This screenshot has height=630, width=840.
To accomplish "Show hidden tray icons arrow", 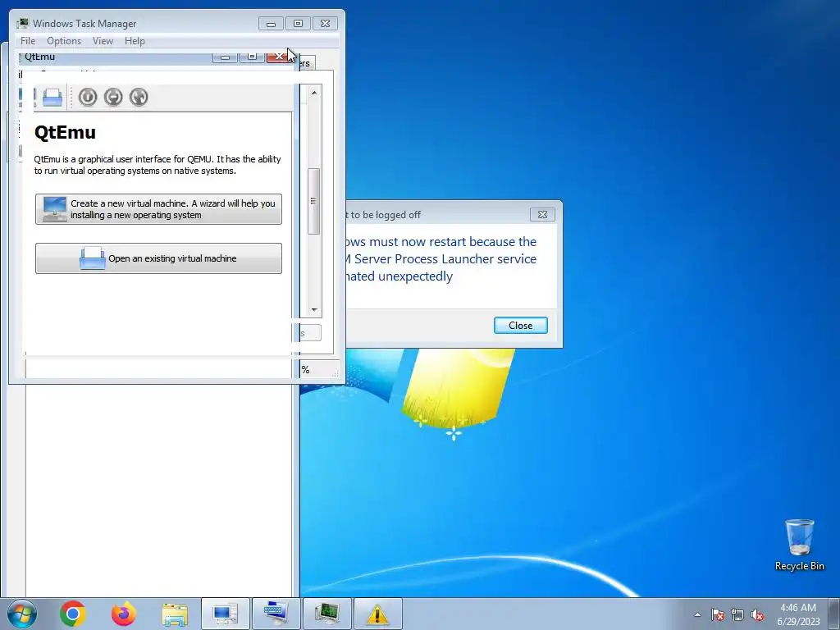I will pos(697,614).
